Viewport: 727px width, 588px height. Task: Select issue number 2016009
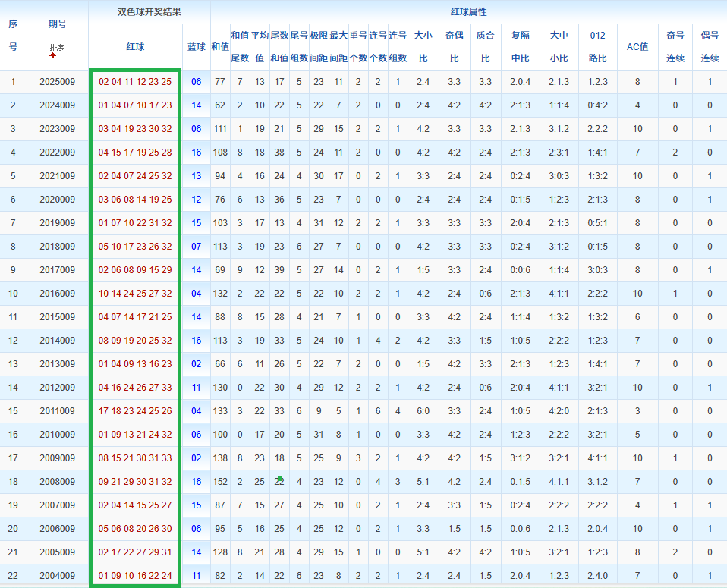[57, 294]
